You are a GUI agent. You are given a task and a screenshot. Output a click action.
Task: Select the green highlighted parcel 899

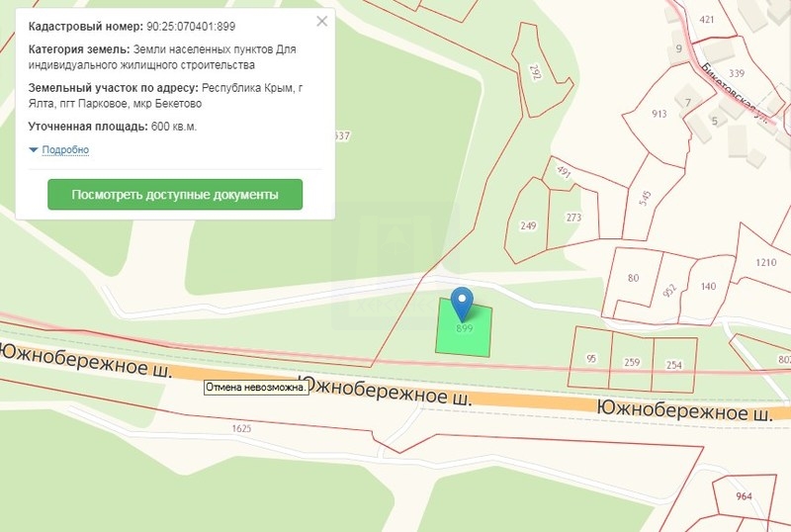click(x=464, y=328)
